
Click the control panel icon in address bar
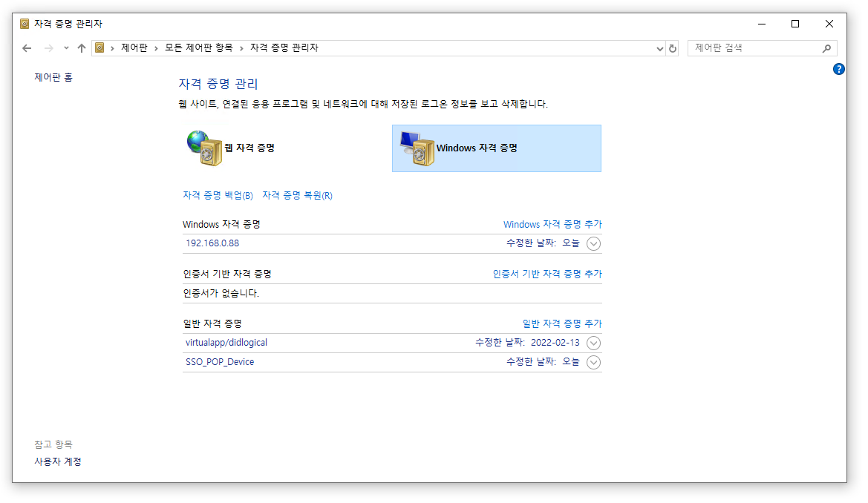tap(99, 48)
